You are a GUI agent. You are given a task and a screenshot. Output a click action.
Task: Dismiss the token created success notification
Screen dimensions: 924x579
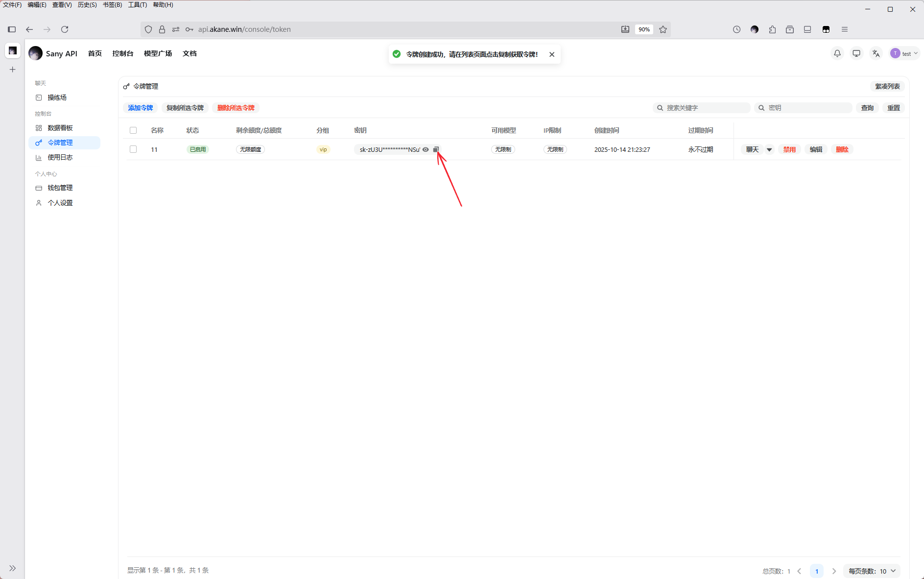pos(552,54)
